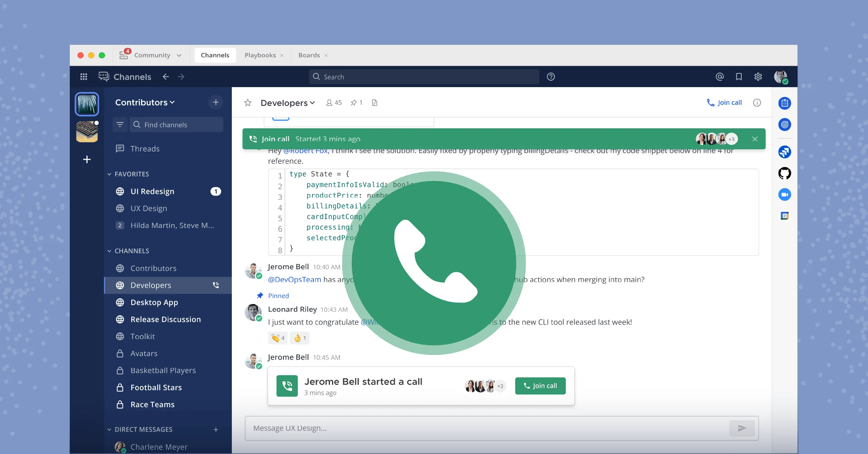Viewport: 868px width, 454px height.
Task: Open the product switcher grid icon
Action: coord(84,77)
